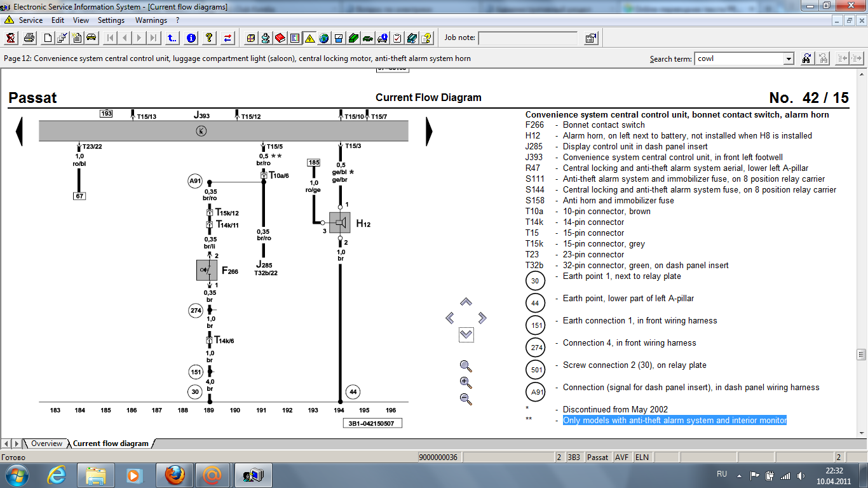
Task: Follow the boxed '193' track reference
Action: coord(106,114)
